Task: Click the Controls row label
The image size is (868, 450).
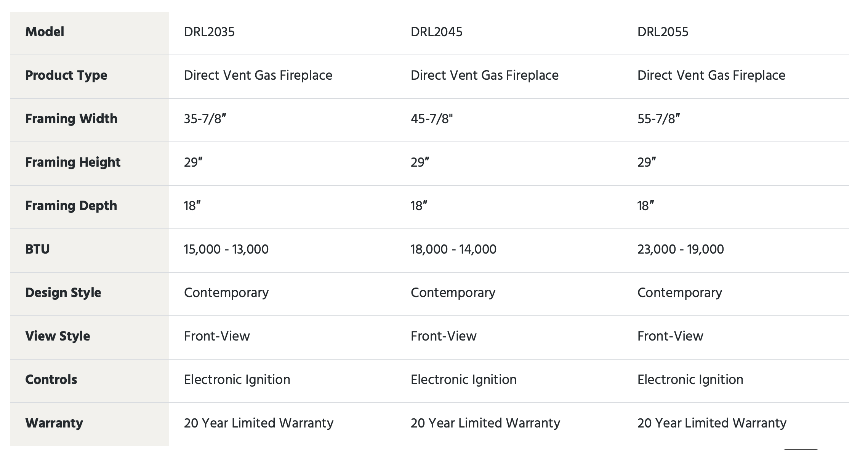Action: (x=51, y=379)
